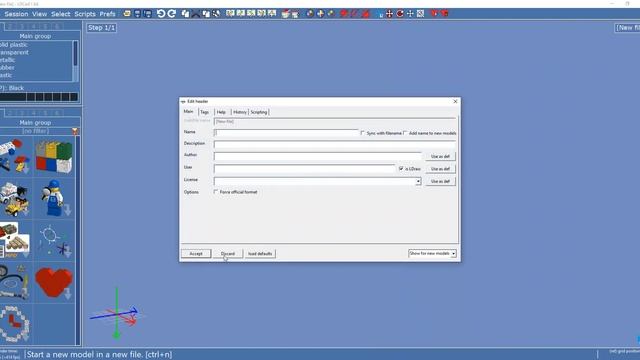
Task: Open the Scripts menu
Action: [85, 14]
